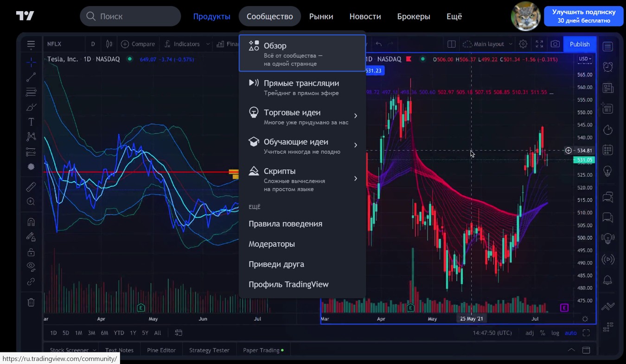
Task: Select the trend line tool
Action: tap(31, 77)
